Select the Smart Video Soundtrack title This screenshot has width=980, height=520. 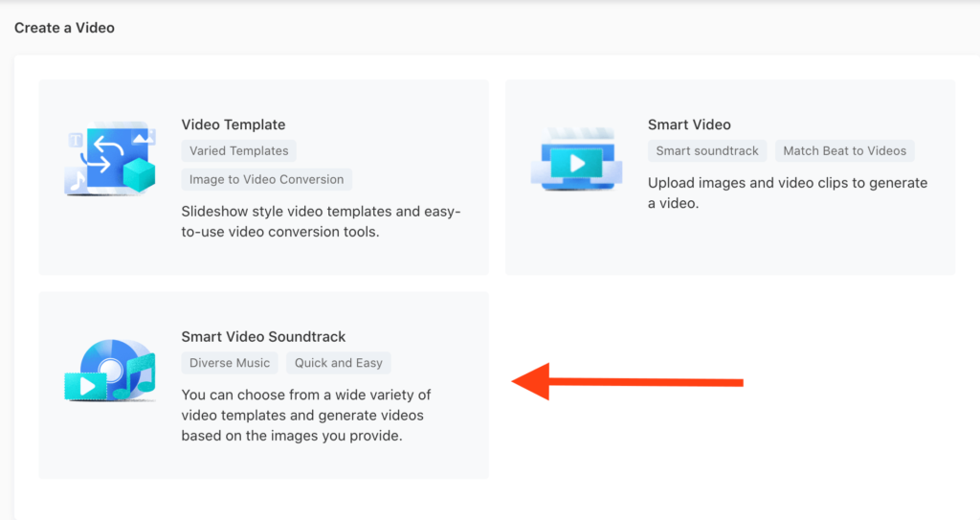[263, 337]
